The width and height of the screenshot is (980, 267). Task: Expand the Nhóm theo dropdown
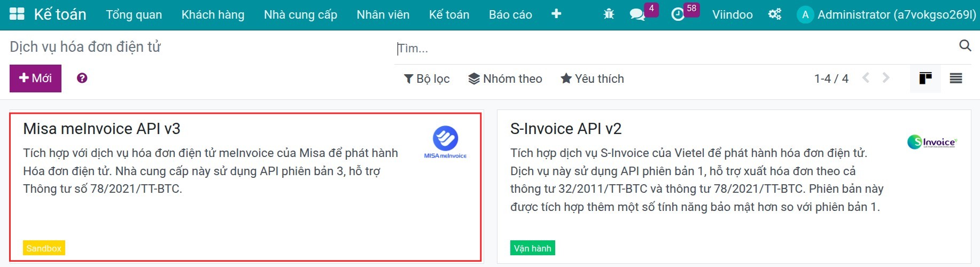505,78
